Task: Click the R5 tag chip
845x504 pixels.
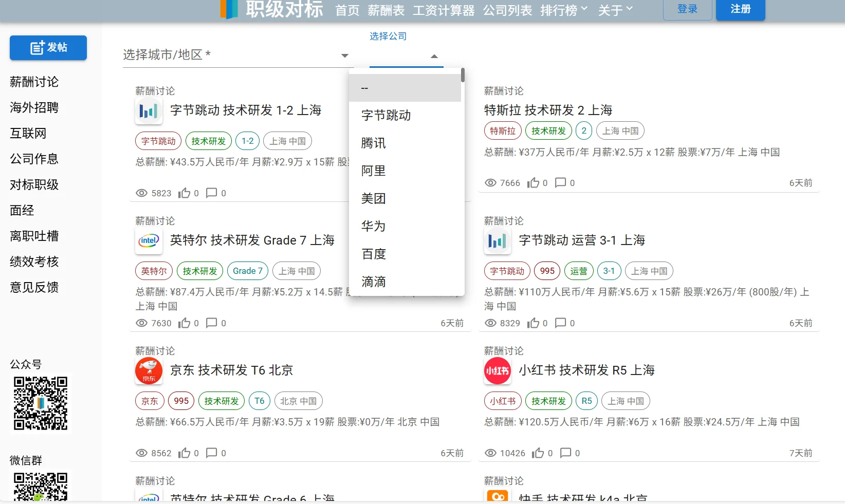Action: [587, 401]
